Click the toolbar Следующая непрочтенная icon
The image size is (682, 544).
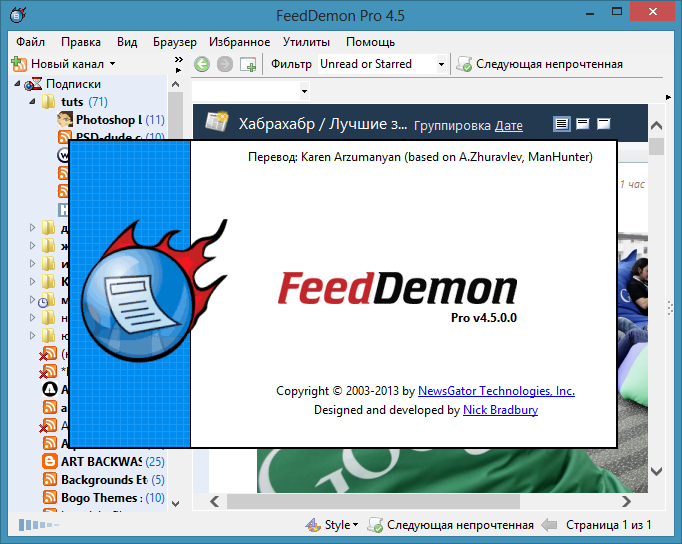click(x=464, y=64)
